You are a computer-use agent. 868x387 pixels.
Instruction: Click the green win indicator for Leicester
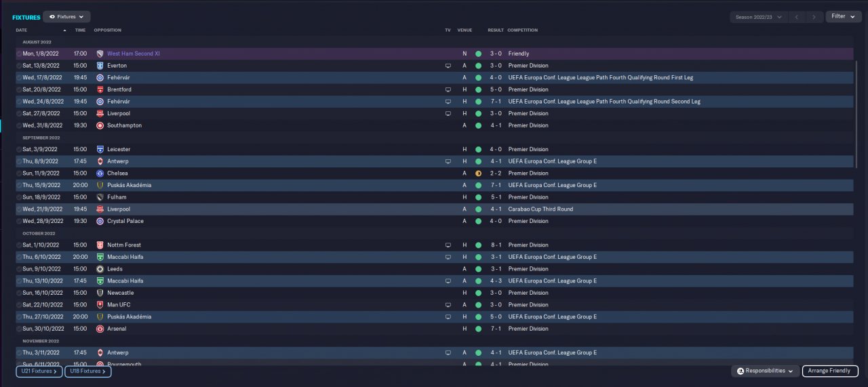click(478, 149)
